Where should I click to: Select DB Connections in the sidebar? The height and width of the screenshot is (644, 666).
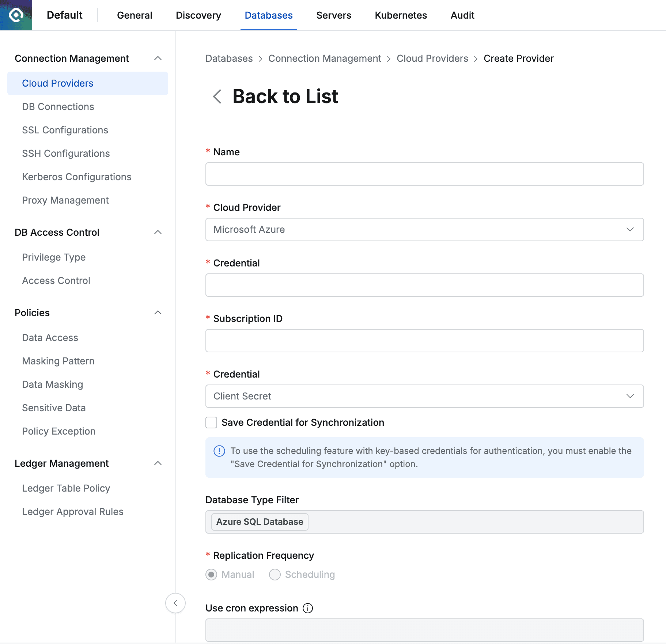tap(58, 106)
